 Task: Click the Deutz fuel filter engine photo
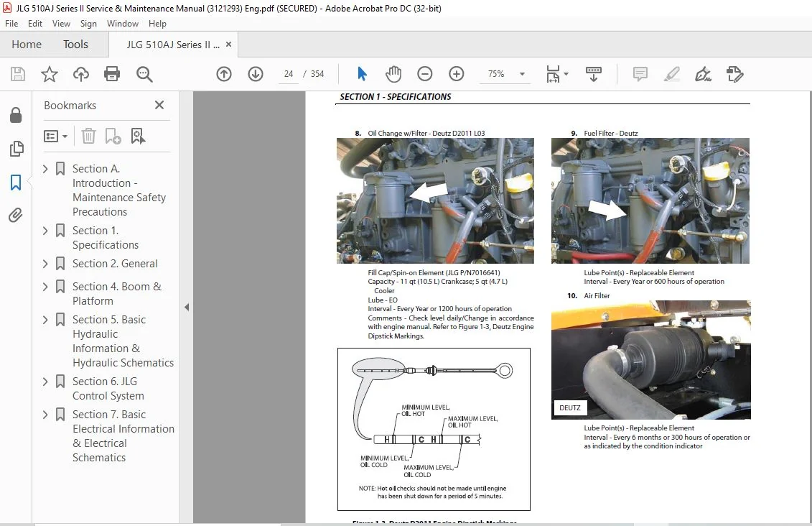(650, 201)
